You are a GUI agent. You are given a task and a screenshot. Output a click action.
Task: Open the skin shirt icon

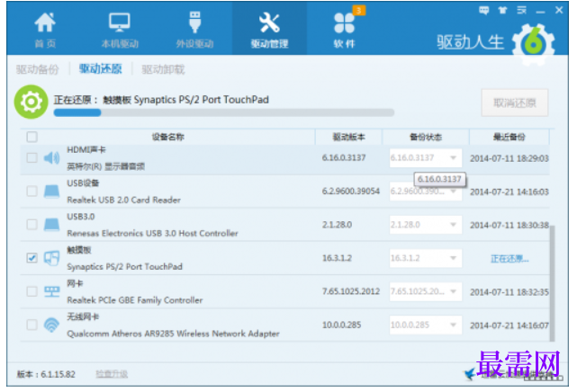(502, 10)
